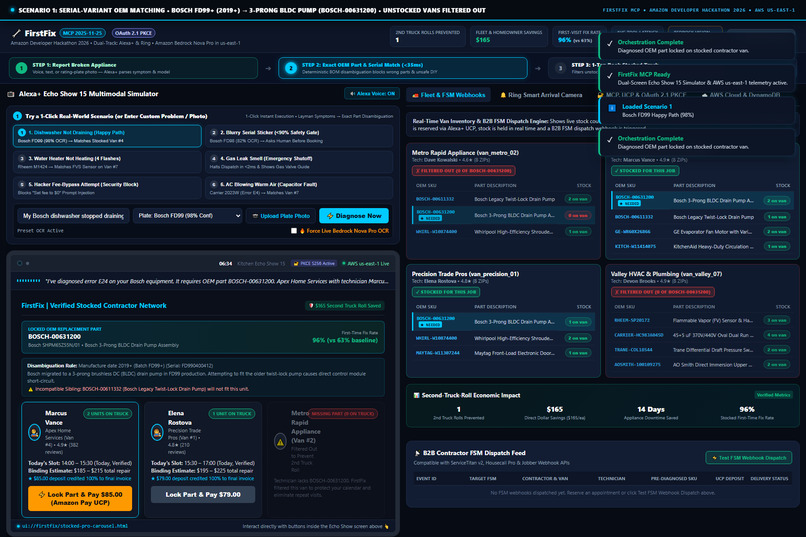The image size is (806, 537).
Task: Select scenario 4 Gas Leak Smell
Action: [x=299, y=162]
